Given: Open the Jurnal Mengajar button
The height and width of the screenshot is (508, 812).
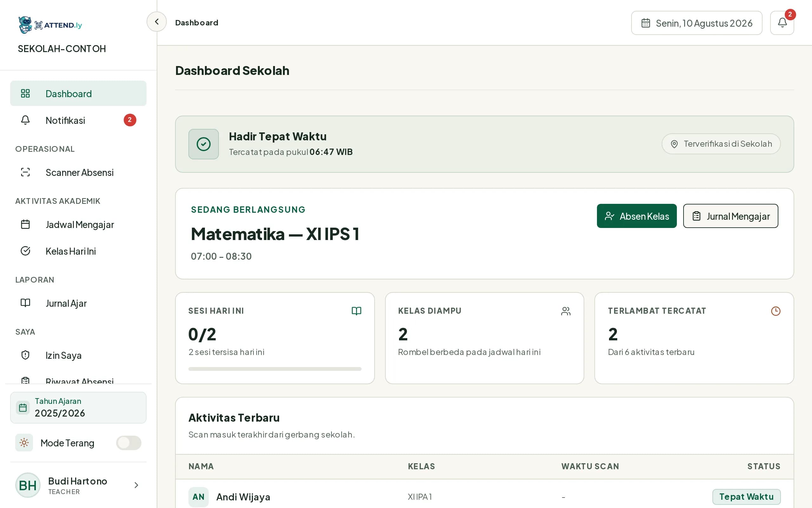Looking at the screenshot, I should (x=730, y=216).
